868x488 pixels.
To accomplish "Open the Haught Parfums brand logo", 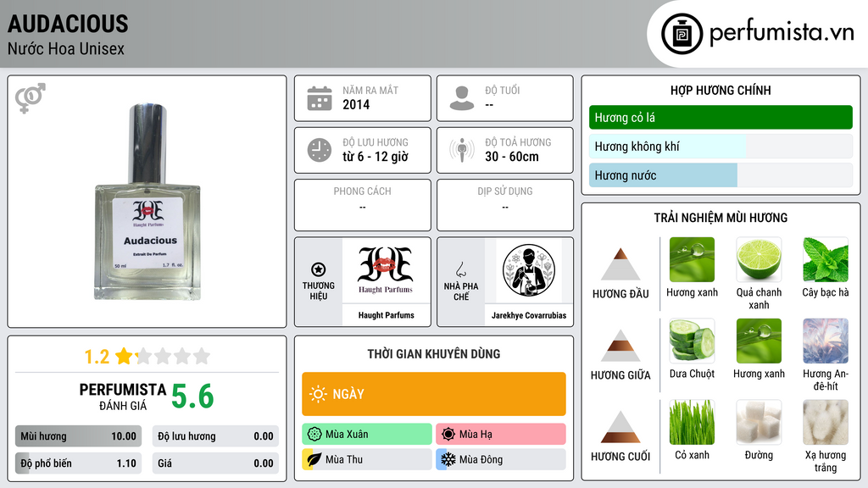I will [386, 270].
